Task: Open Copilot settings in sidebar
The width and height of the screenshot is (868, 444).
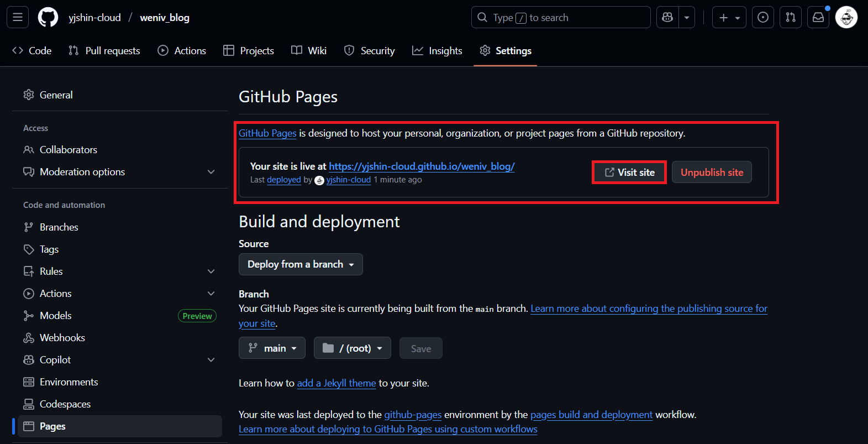Action: click(x=120, y=359)
